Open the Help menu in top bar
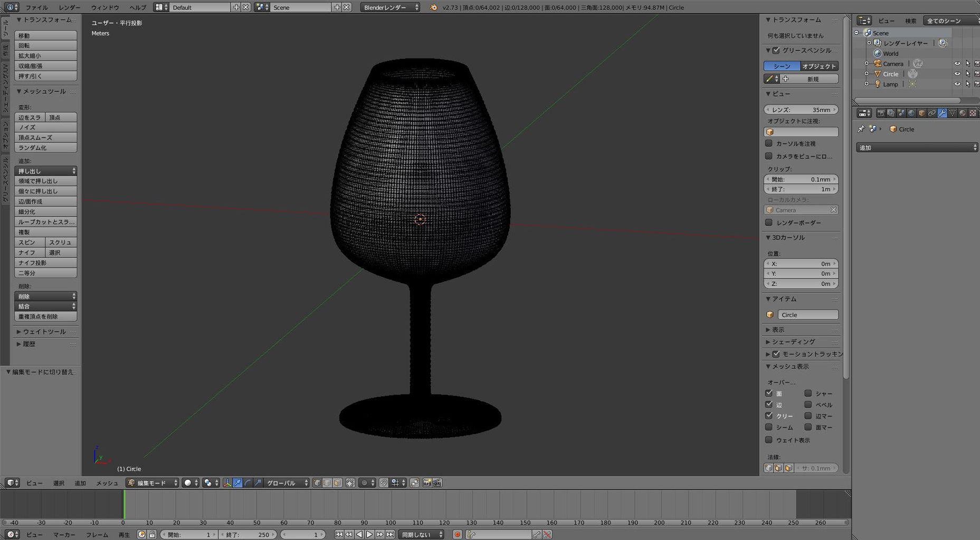The width and height of the screenshot is (980, 540). pos(138,7)
